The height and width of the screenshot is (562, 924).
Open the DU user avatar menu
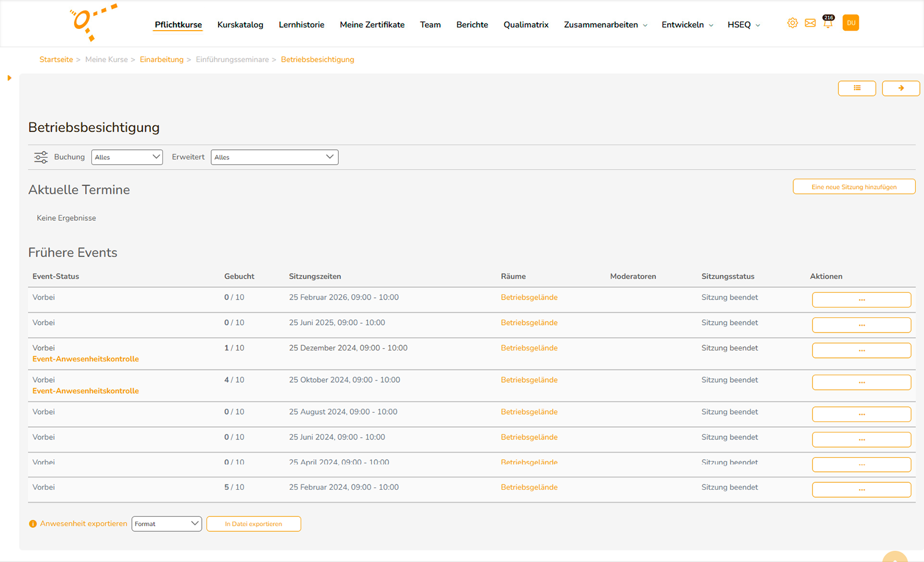tap(851, 23)
